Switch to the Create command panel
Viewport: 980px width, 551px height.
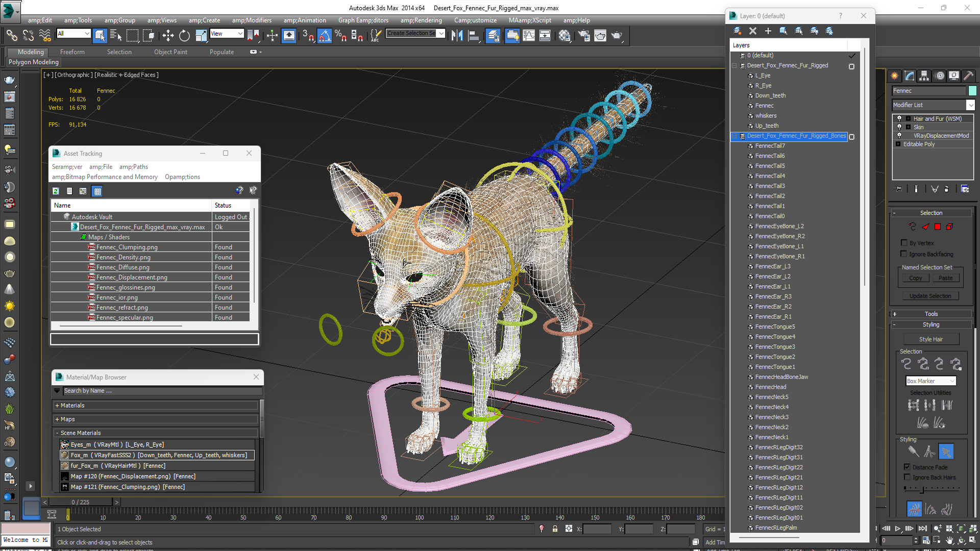pyautogui.click(x=895, y=76)
